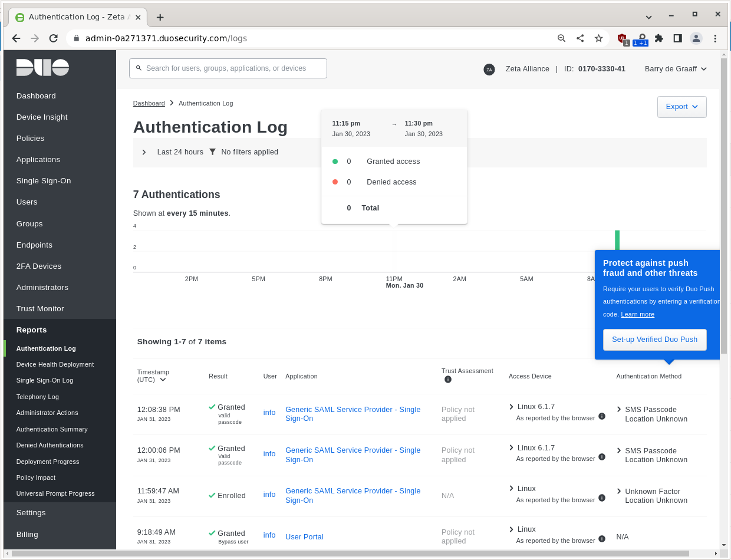Open Chrome three-dot menu
This screenshot has height=560, width=731.
click(x=715, y=38)
